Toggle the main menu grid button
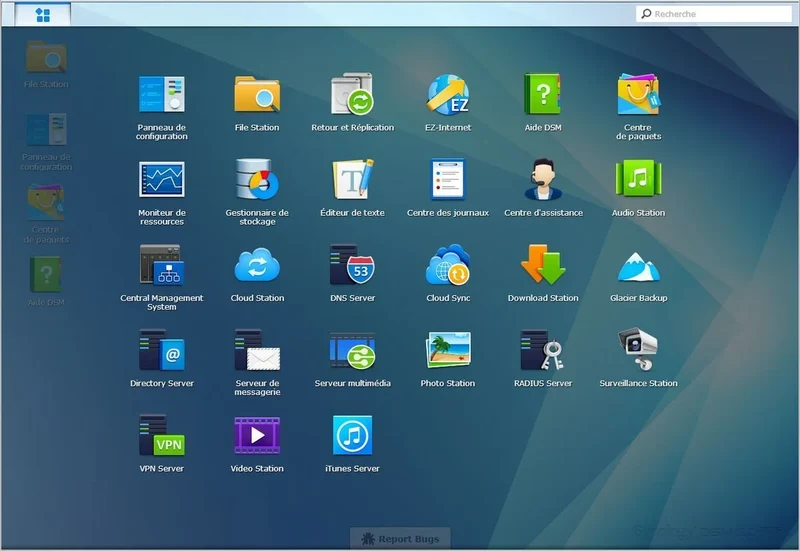The width and height of the screenshot is (800, 551). pos(43,15)
